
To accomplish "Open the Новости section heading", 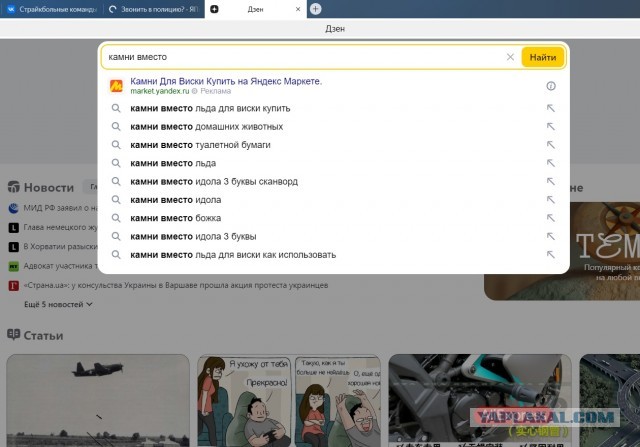I will click(49, 187).
